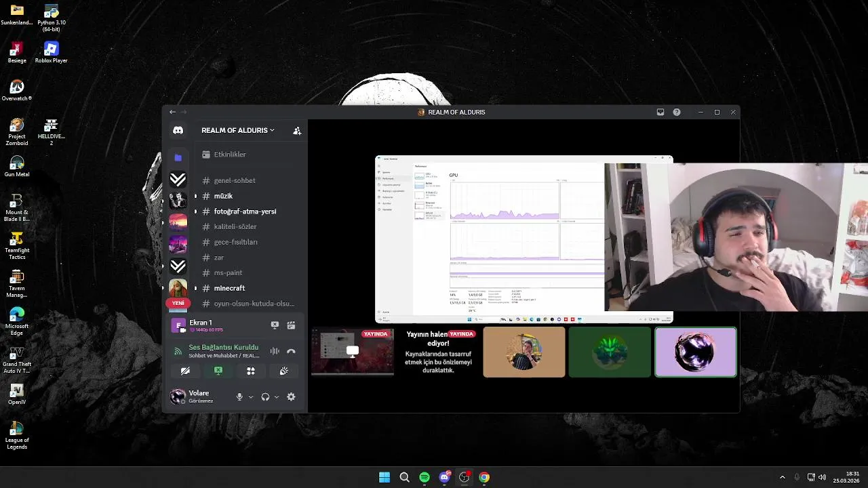Screen dimensions: 868x488
Task: Open the purple castle server icon
Action: click(178, 244)
